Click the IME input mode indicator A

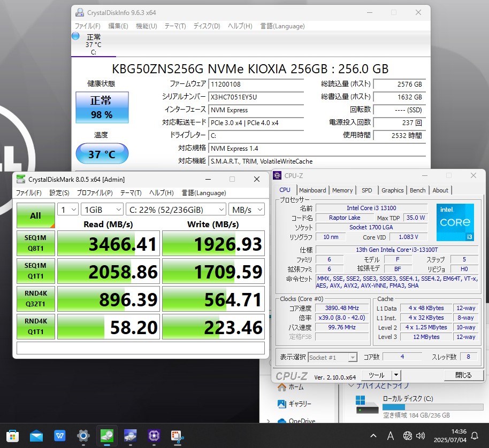[390, 436]
